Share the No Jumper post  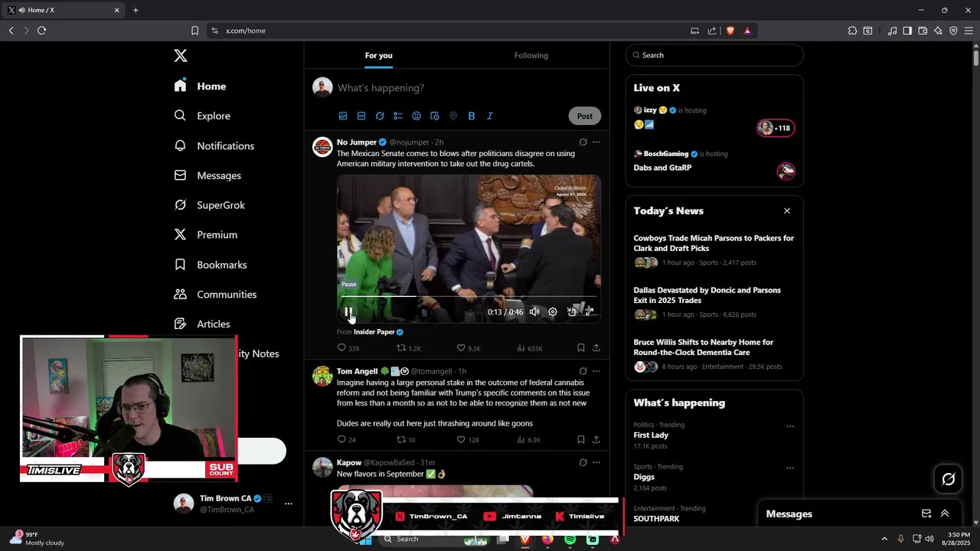(596, 348)
